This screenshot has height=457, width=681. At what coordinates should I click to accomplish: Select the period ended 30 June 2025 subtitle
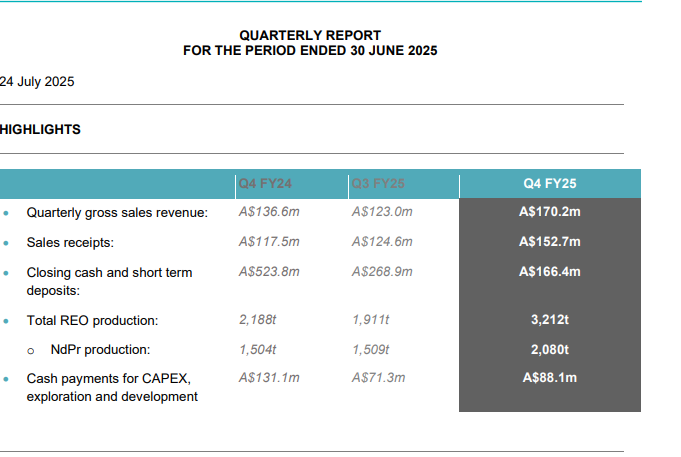[x=310, y=50]
